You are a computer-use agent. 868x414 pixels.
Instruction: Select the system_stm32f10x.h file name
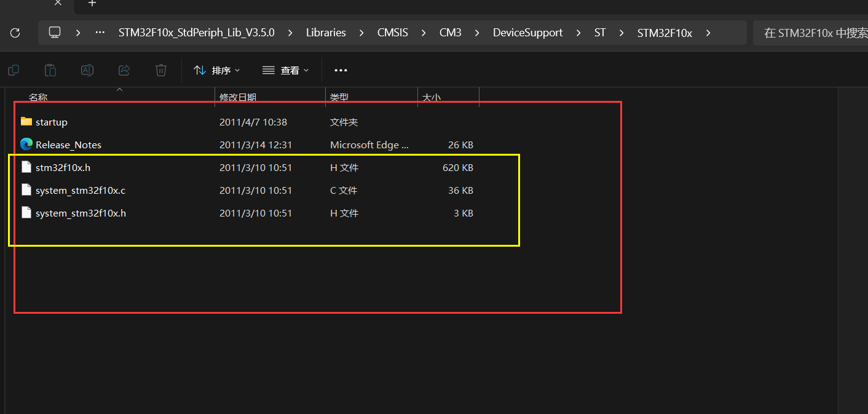coord(81,213)
